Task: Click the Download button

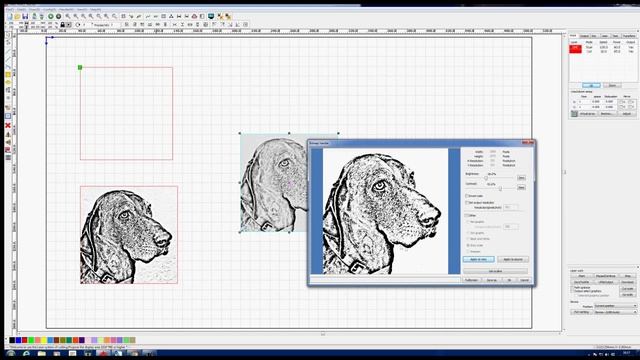Action: coord(627,282)
